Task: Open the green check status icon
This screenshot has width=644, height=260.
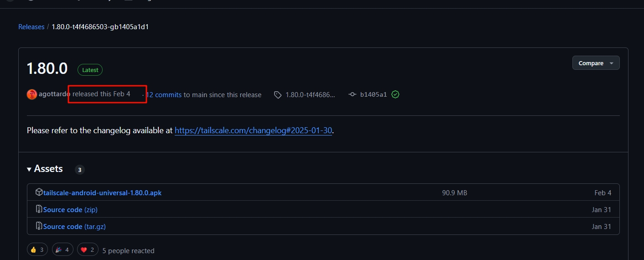Action: (395, 94)
